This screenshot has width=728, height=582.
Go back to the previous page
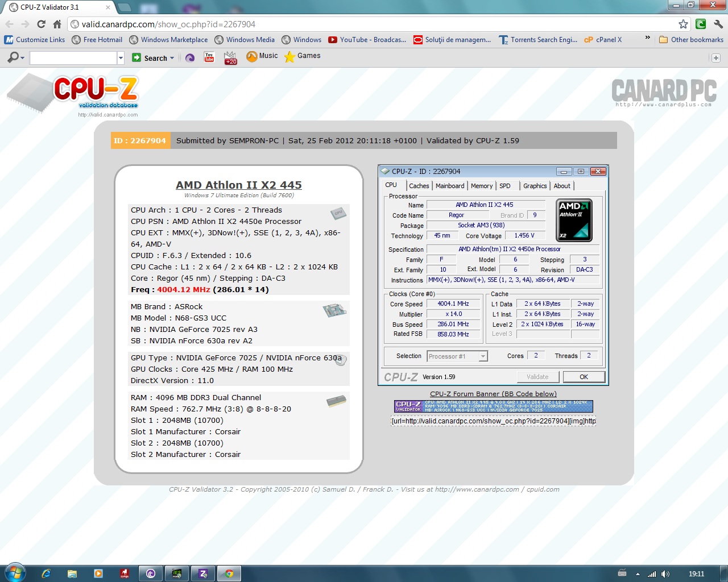click(10, 24)
